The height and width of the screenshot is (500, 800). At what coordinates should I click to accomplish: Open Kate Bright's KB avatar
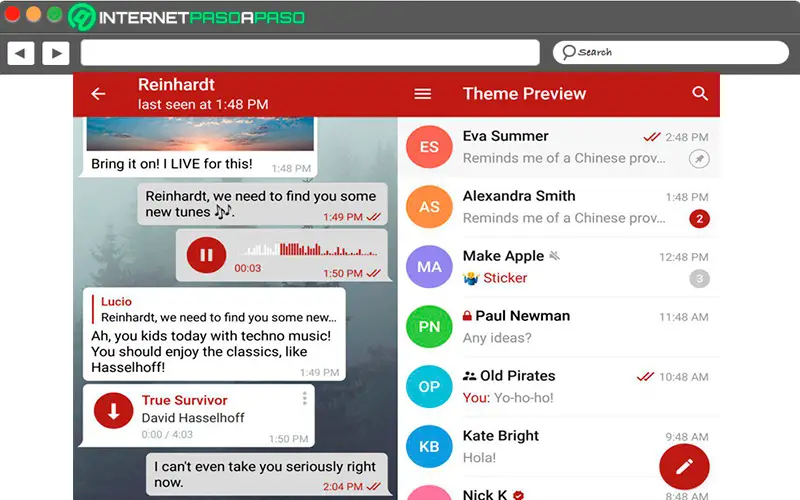(x=429, y=446)
